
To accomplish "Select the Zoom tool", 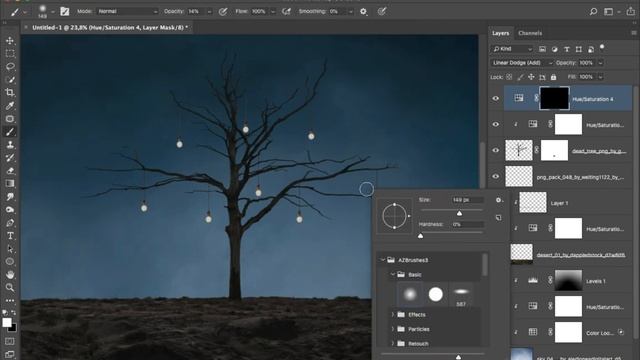I will coord(10,287).
